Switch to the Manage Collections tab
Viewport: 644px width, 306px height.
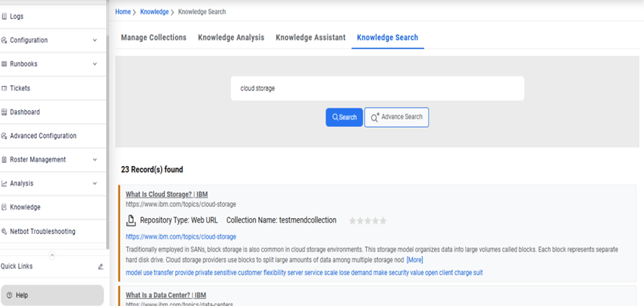click(x=154, y=38)
